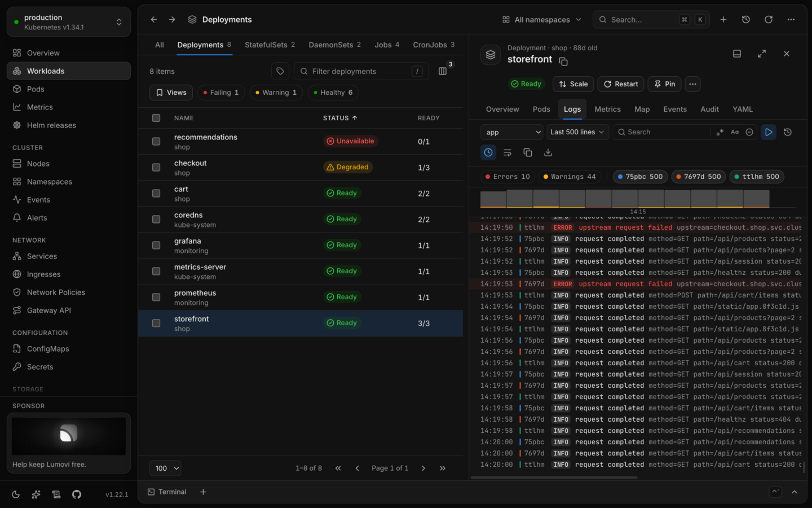Open the YAML tab for storefront

tap(743, 110)
